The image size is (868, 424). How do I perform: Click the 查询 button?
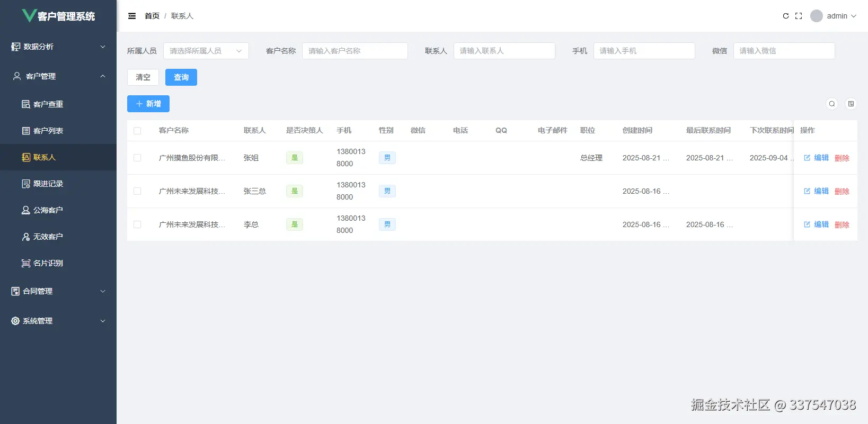point(181,77)
